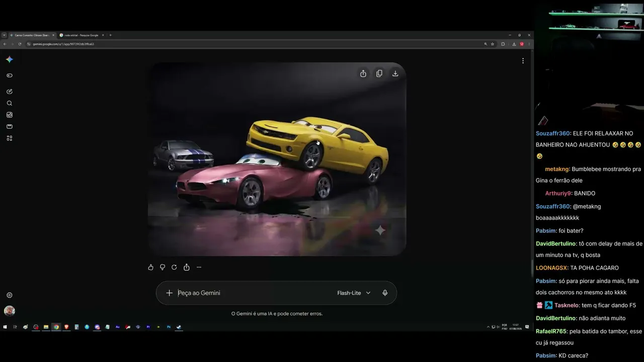Open Photoshop from the taskbar
644x362 pixels.
pyautogui.click(x=169, y=327)
